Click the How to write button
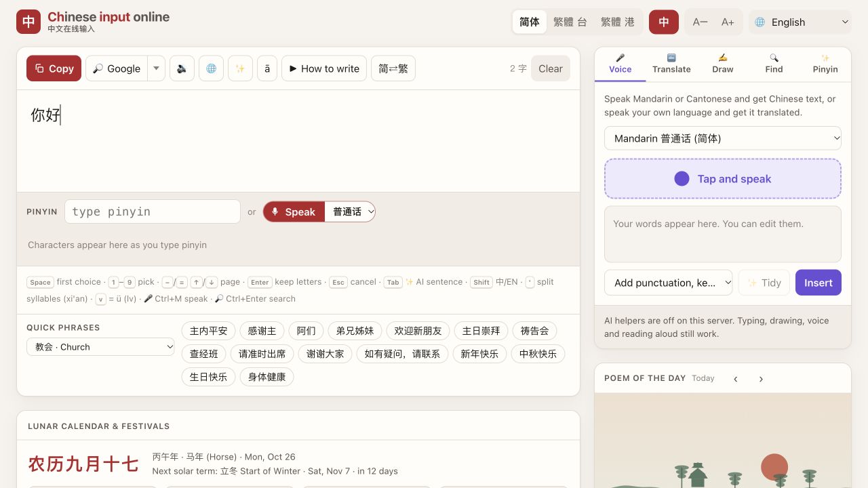The height and width of the screenshot is (488, 868). 324,68
